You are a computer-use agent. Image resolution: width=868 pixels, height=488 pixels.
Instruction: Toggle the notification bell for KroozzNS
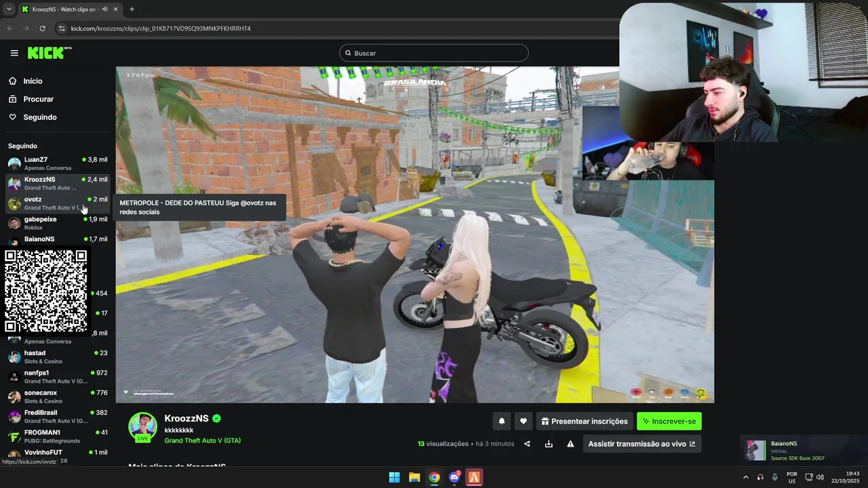click(502, 421)
